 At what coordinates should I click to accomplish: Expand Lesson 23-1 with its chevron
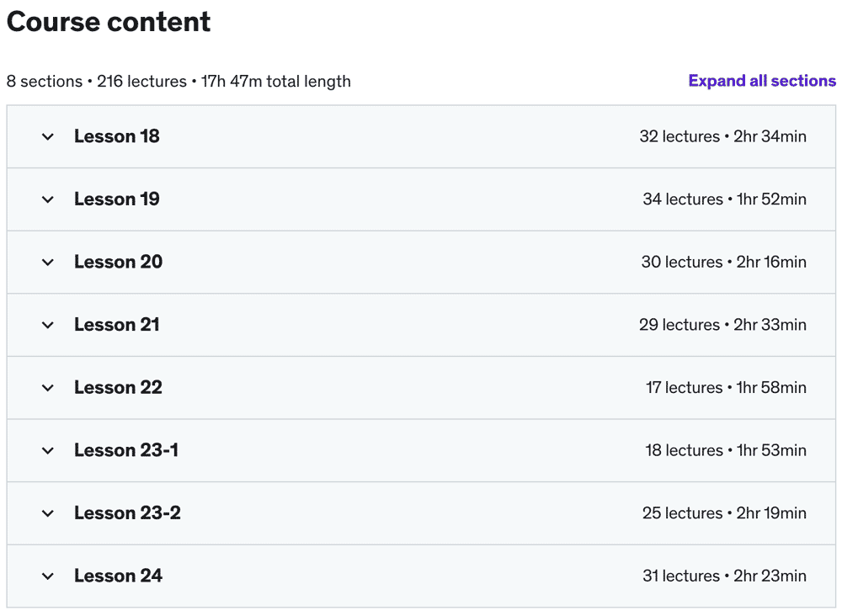(48, 451)
